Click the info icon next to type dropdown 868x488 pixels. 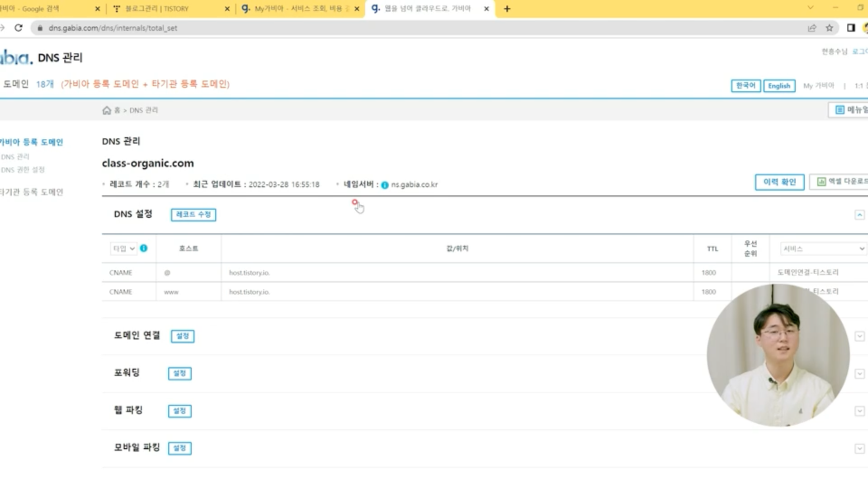[144, 248]
